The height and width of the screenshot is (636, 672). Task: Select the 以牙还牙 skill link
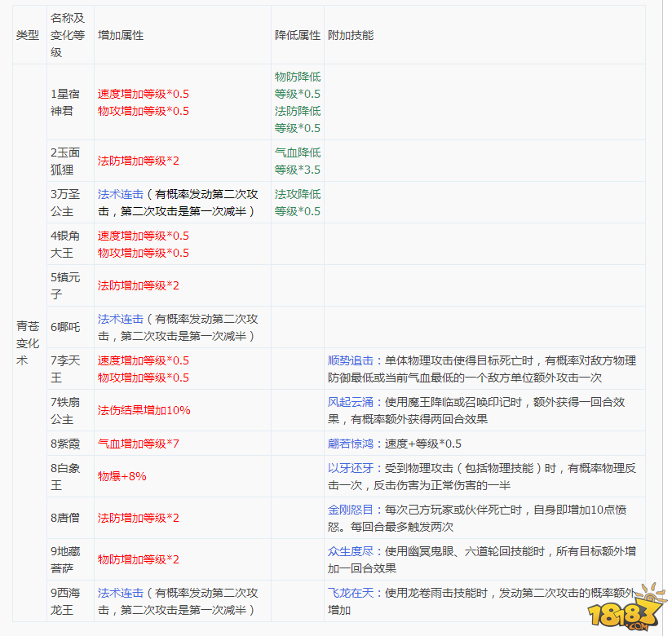click(350, 468)
